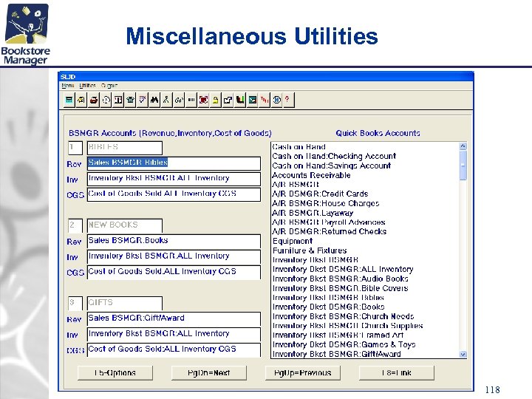
Task: Click the teal picture toolbar icon
Action: tap(253, 100)
